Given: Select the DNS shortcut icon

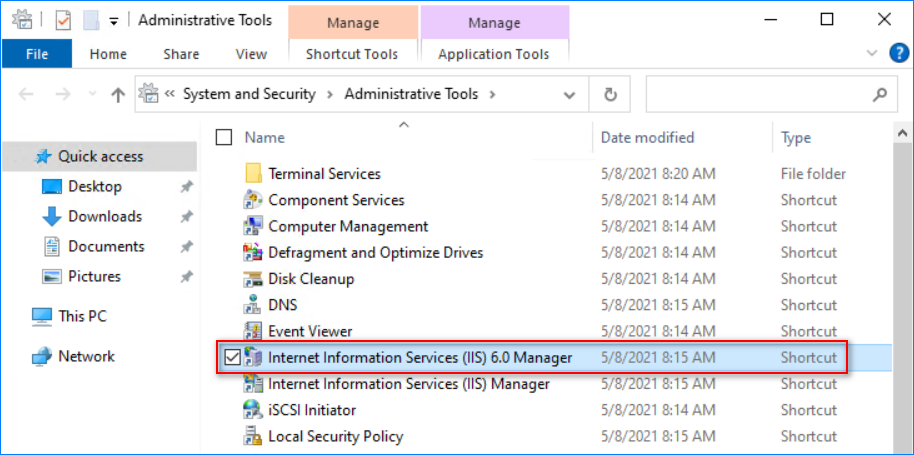Looking at the screenshot, I should click(252, 305).
